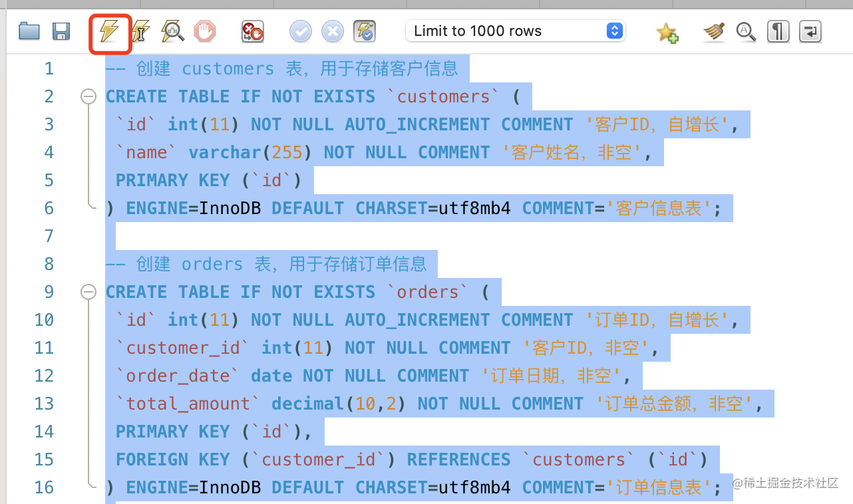This screenshot has width=853, height=504.
Task: Open the find panel with the magnifier icon
Action: (746, 31)
